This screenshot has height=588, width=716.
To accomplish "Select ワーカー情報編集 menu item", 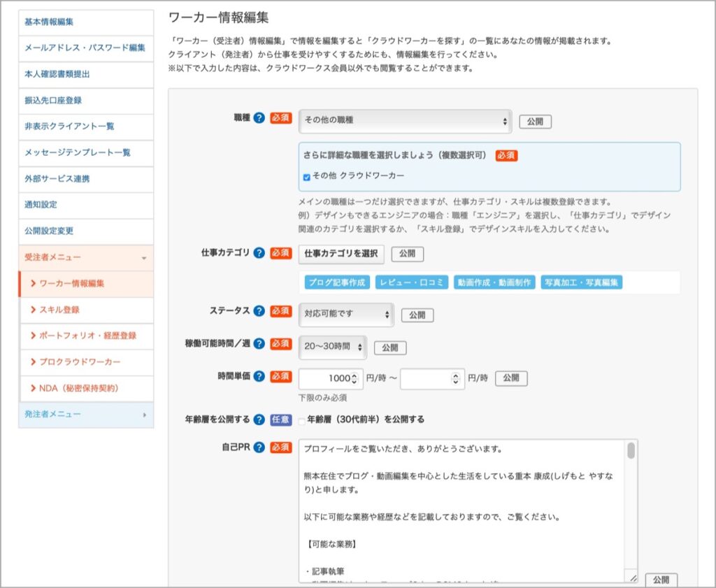I will [x=86, y=283].
